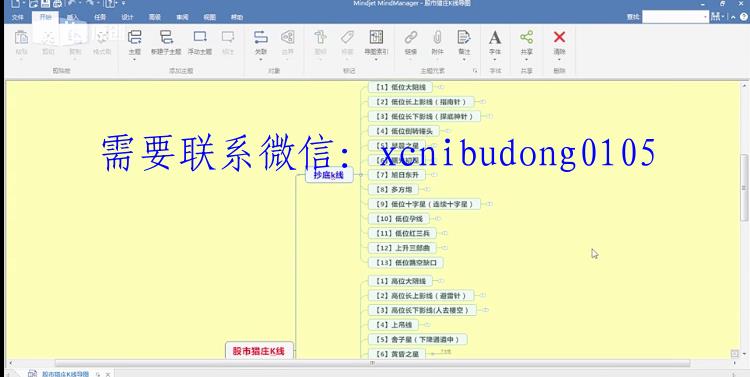Select topic 【11】低位红三兵
The height and width of the screenshot is (377, 750).
[x=402, y=233]
